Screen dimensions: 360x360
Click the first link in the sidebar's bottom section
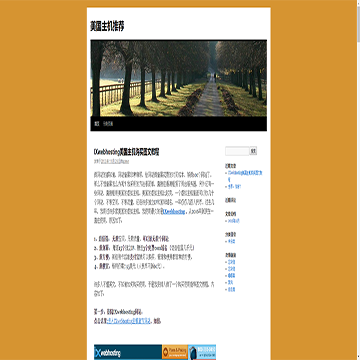pyautogui.click(x=231, y=262)
